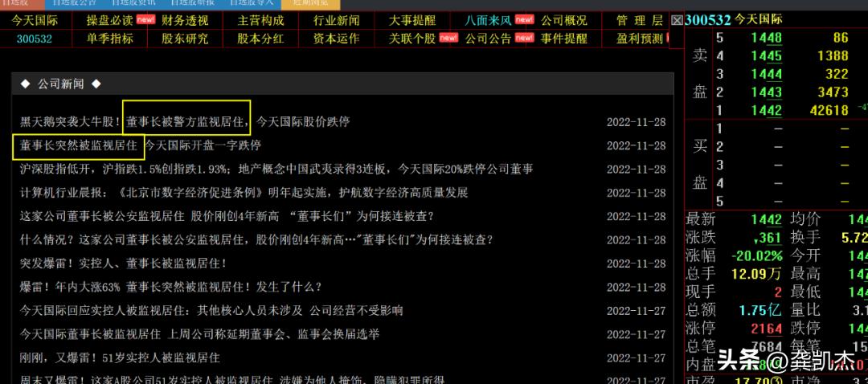Image resolution: width=868 pixels, height=384 pixels.
Task: Open the headline starting 爆雷！年内大涨63%
Action: point(170,288)
